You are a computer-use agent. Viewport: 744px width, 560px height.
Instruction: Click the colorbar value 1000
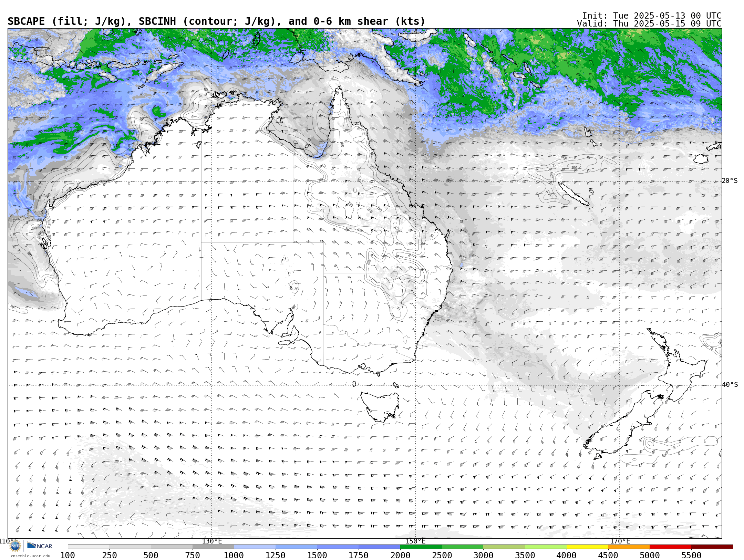point(234,555)
